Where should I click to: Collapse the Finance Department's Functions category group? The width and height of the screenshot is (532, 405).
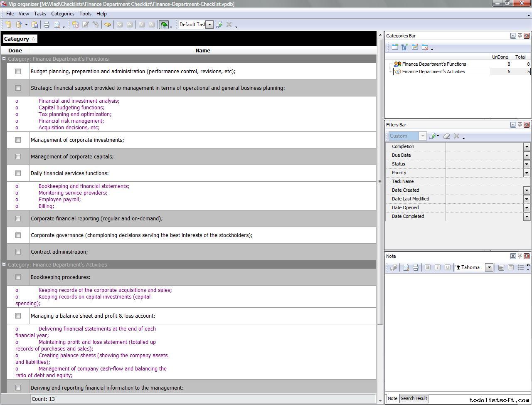click(x=4, y=59)
